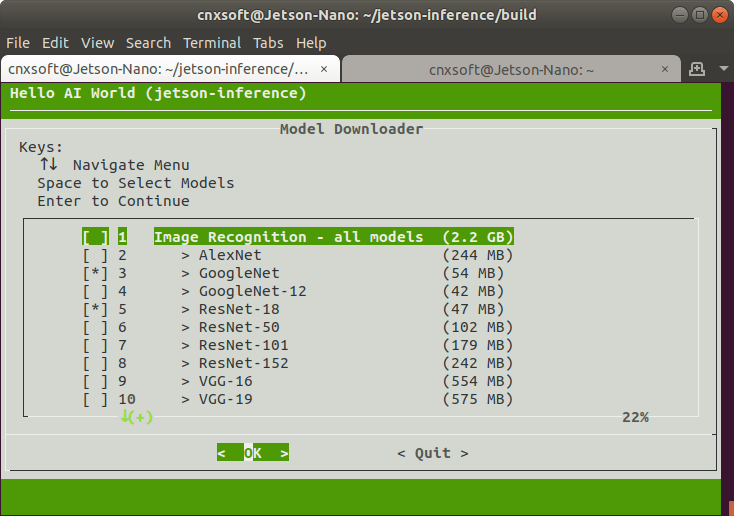Close the second cnxsoft@Jetson-Nano tab
734x516 pixels.
point(667,70)
